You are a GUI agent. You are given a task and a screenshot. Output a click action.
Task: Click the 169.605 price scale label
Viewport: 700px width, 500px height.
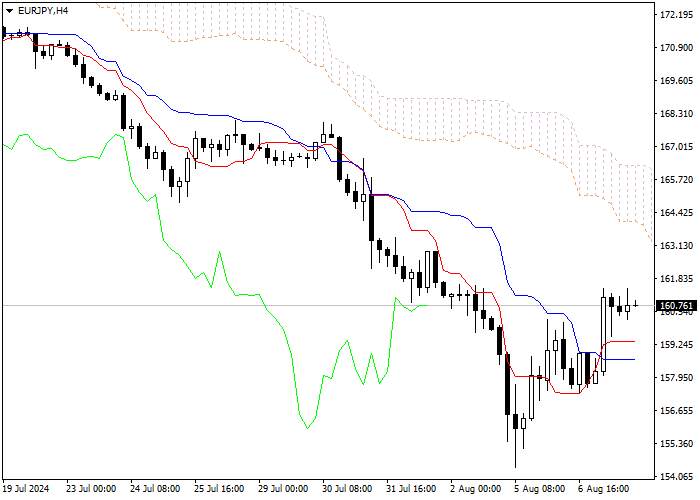(676, 81)
